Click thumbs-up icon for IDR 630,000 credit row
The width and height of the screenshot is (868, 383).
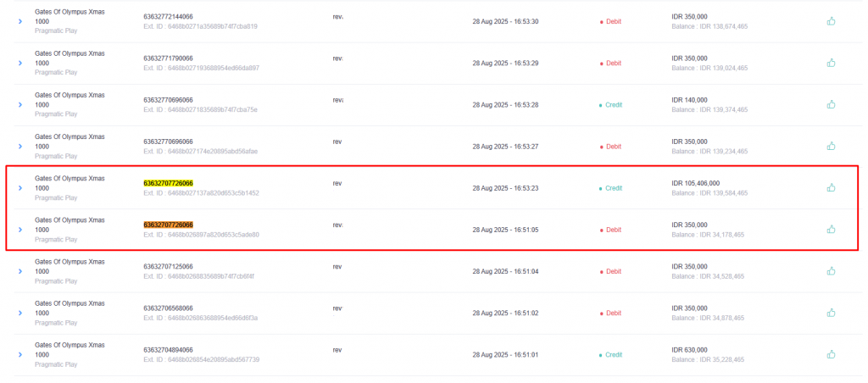click(831, 354)
